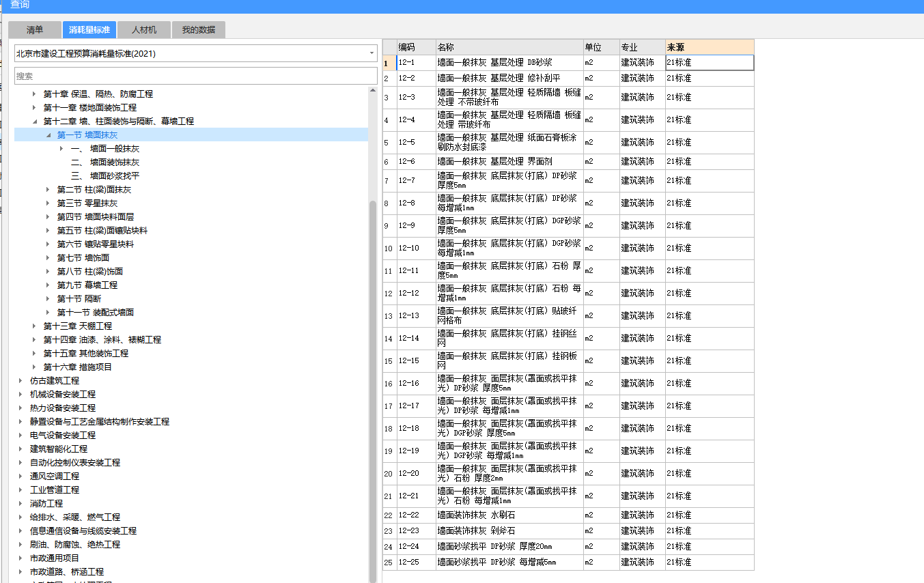Select 第十四章 油漆、涂料、裱糊工程 item
Image resolution: width=924 pixels, height=583 pixels.
coord(102,340)
